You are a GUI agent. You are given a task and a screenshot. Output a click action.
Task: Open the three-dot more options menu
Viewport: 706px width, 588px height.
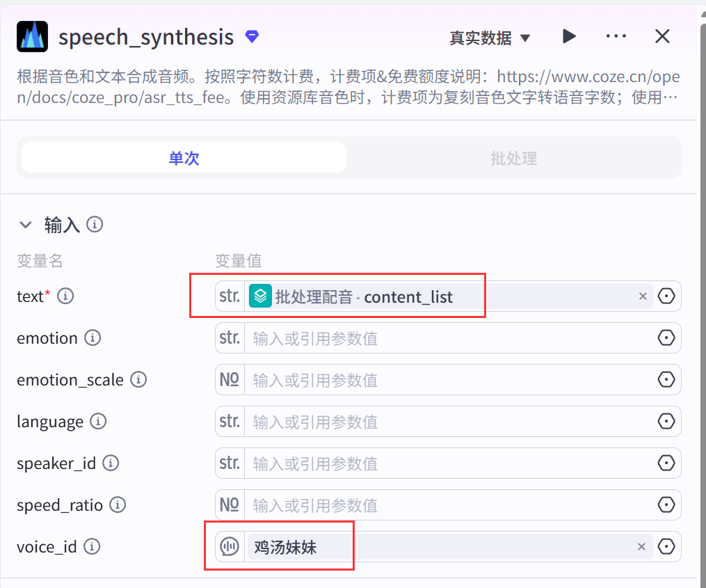(x=616, y=36)
